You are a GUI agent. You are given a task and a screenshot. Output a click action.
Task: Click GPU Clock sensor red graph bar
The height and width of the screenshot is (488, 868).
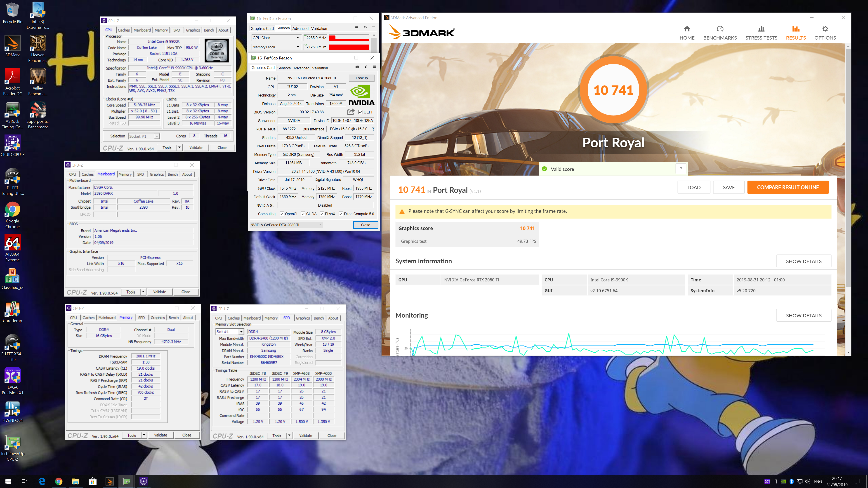349,38
